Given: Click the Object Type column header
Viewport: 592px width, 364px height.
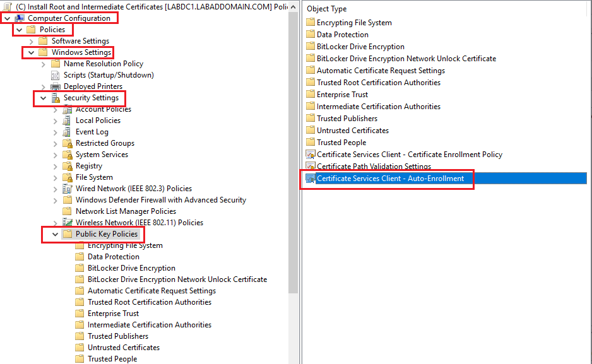Looking at the screenshot, I should point(326,9).
